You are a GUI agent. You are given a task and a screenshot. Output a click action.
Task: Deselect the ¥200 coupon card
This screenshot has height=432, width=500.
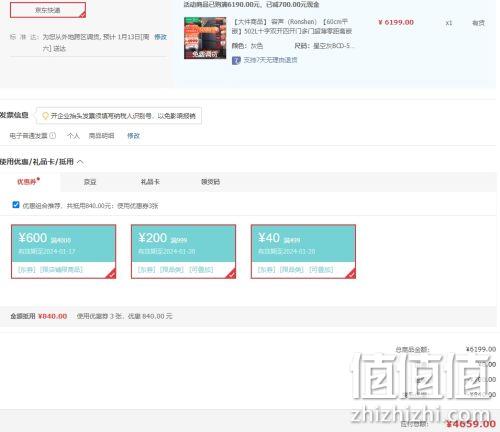[183, 251]
